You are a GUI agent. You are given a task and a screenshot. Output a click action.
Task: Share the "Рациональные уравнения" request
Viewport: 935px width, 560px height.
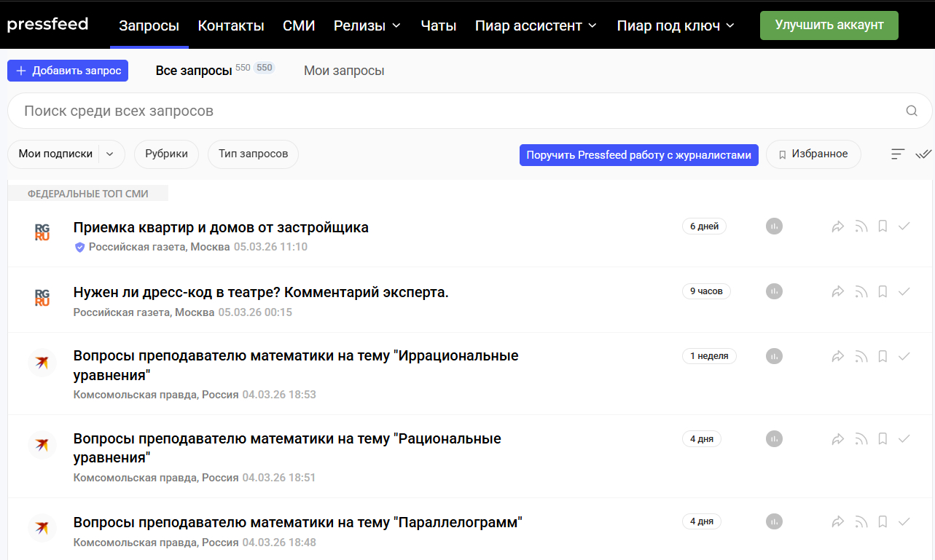pyautogui.click(x=837, y=439)
